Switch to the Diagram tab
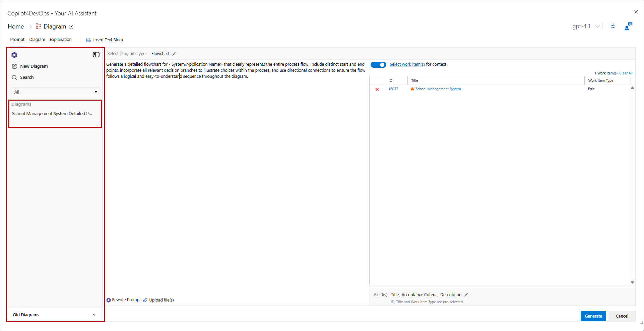This screenshot has height=331, width=644. point(37,40)
